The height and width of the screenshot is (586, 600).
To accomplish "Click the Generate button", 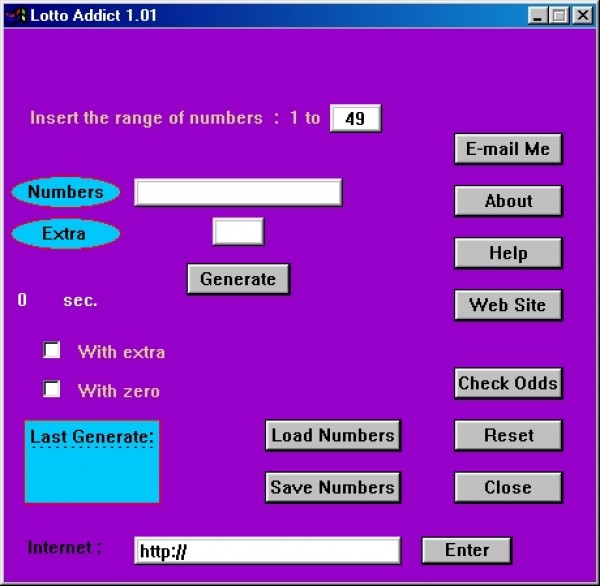I will pyautogui.click(x=238, y=279).
